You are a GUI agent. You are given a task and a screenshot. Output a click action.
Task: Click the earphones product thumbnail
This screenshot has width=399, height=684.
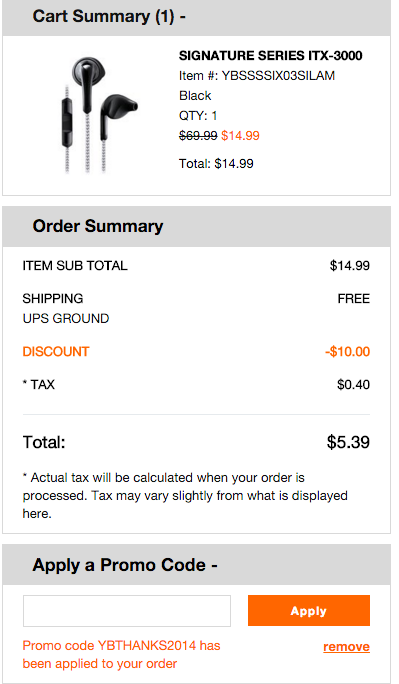(99, 116)
